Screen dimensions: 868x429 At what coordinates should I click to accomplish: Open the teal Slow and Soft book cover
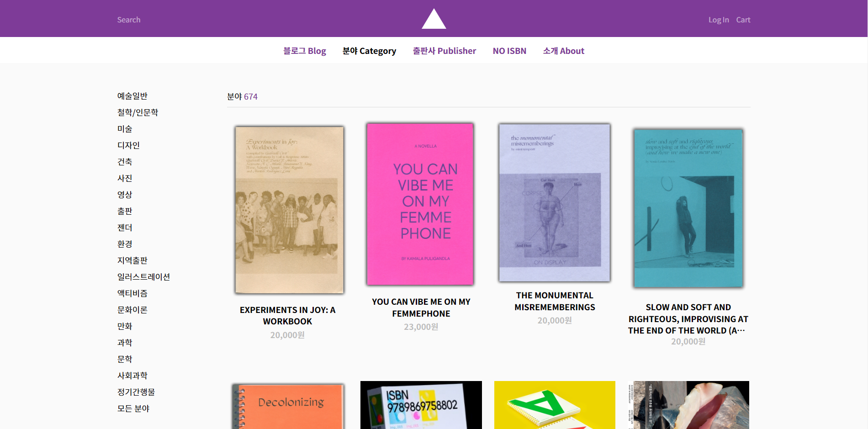688,208
